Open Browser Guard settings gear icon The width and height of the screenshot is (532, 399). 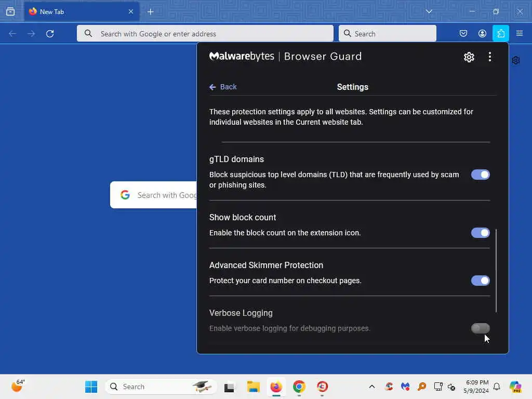pyautogui.click(x=469, y=57)
